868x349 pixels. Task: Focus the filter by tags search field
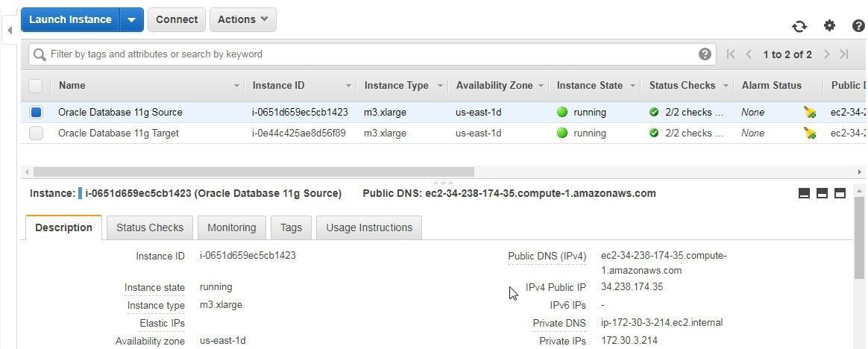tap(371, 54)
